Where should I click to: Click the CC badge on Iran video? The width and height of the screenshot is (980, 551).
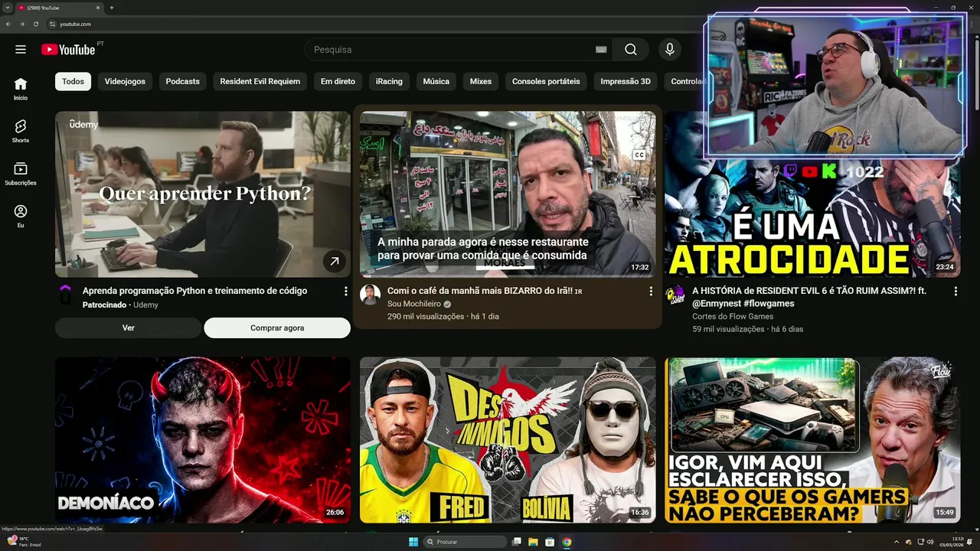[x=639, y=155]
